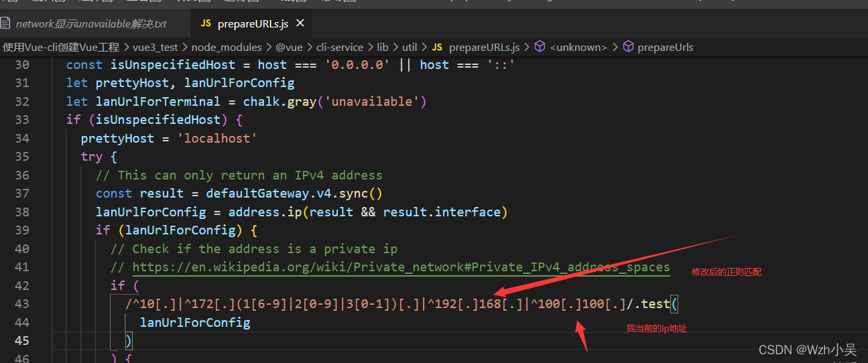The image size is (868, 363).
Task: Open the prepareUrls breadcrumb symbol
Action: click(666, 48)
